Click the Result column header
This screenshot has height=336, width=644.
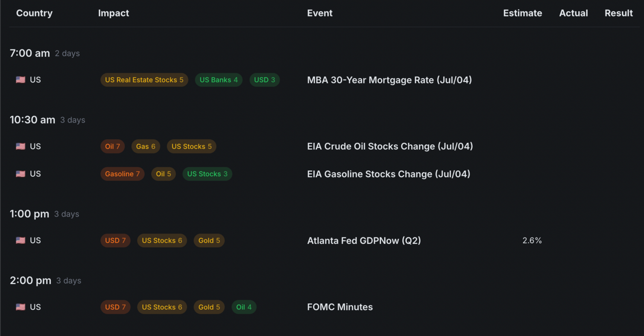click(619, 13)
